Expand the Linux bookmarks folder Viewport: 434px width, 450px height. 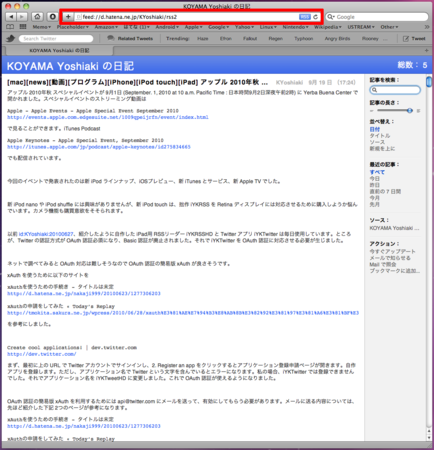pos(268,27)
